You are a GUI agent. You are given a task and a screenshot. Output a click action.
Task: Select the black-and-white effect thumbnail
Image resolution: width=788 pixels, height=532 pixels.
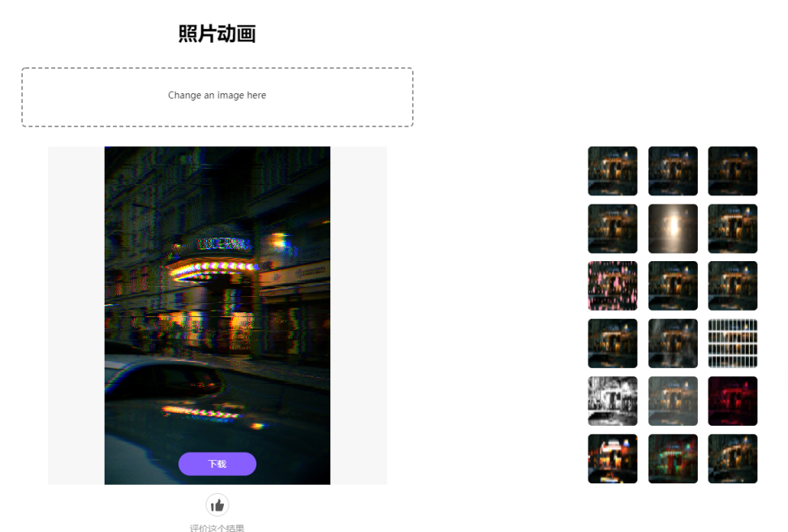(x=613, y=401)
